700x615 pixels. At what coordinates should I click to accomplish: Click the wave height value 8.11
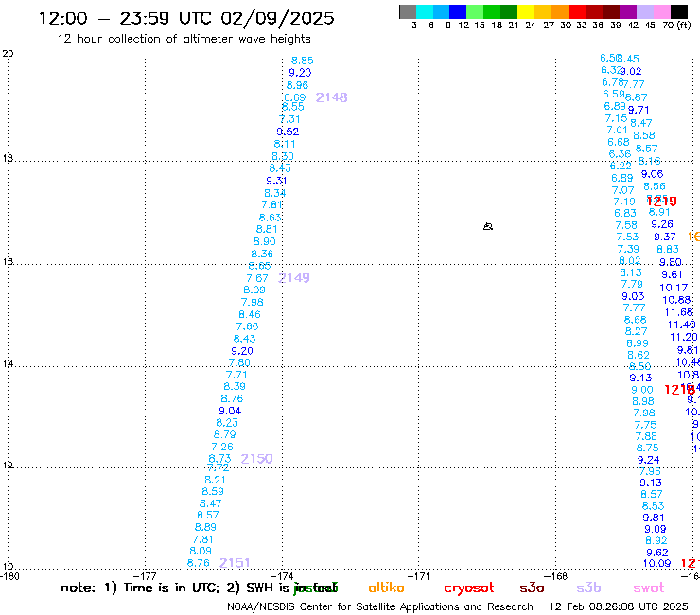(x=285, y=144)
